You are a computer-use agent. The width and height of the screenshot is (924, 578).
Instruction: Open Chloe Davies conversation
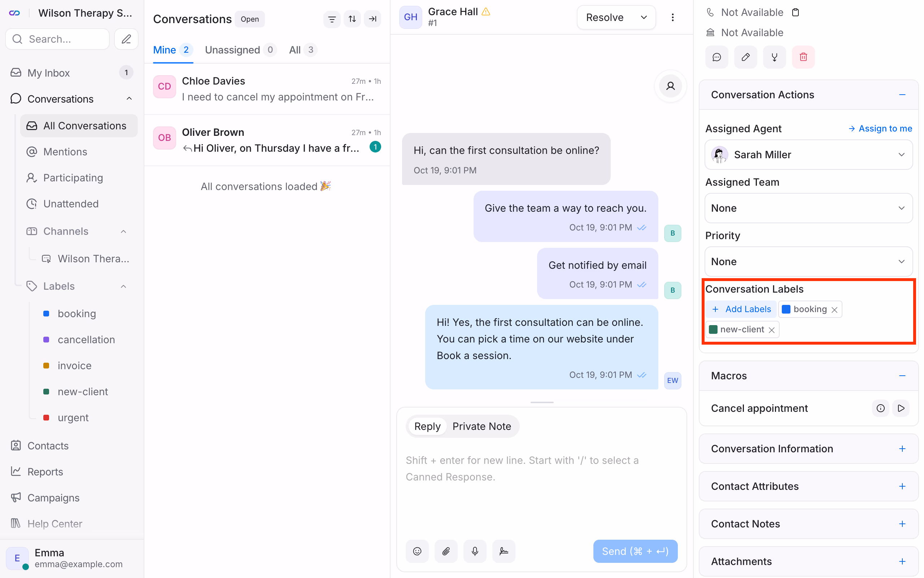(x=267, y=89)
